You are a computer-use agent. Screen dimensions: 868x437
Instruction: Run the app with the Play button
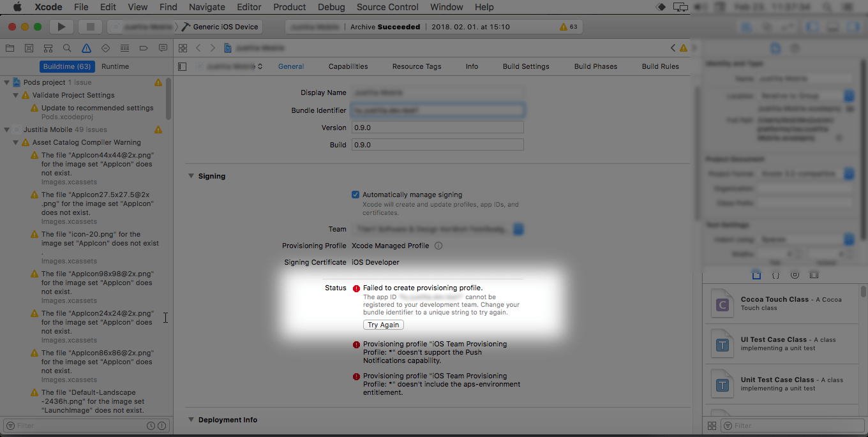tap(61, 26)
